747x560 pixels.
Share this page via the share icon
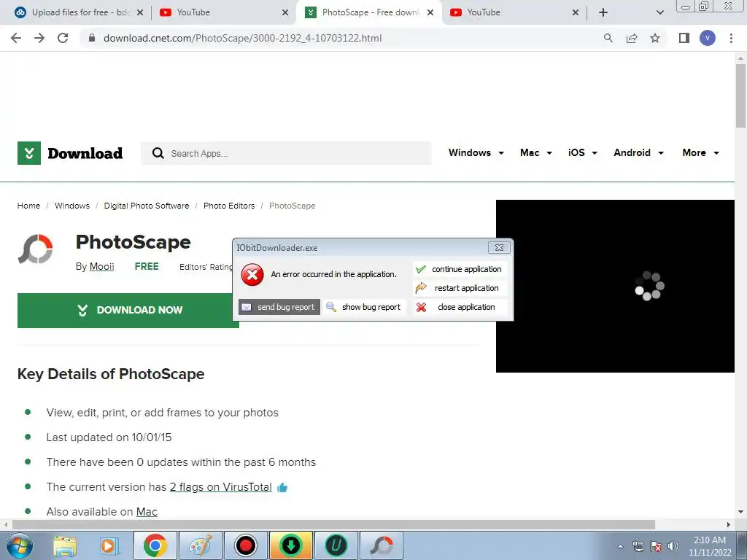(632, 38)
